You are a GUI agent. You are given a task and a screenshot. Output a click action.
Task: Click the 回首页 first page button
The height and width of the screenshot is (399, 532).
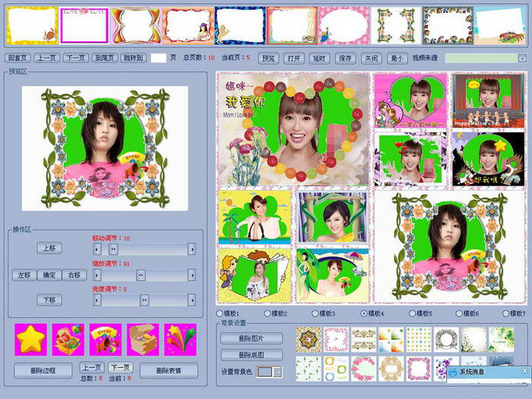pos(17,58)
